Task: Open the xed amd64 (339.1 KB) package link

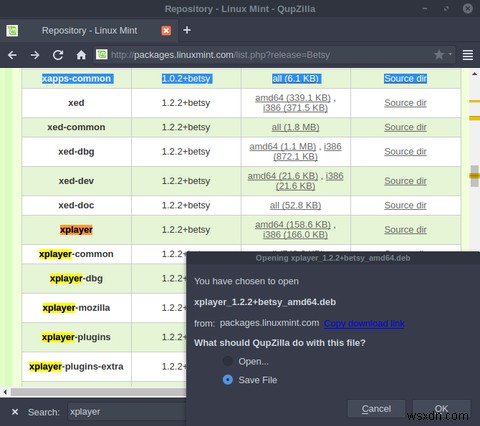Action: click(293, 98)
